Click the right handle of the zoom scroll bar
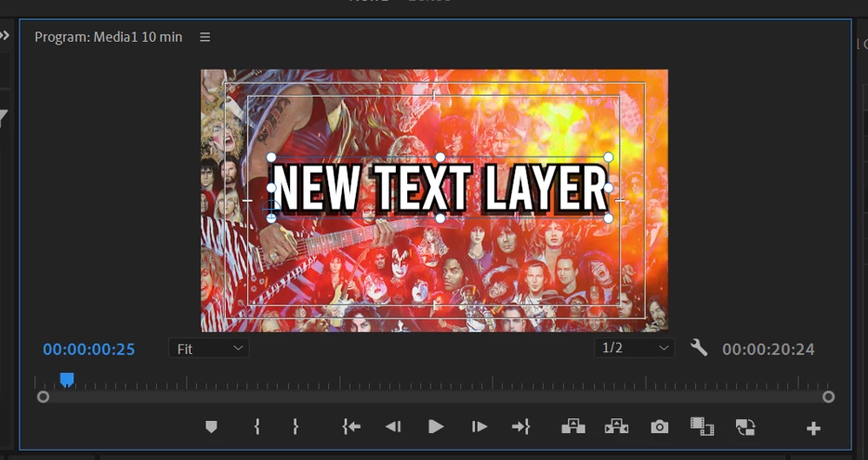 click(828, 397)
